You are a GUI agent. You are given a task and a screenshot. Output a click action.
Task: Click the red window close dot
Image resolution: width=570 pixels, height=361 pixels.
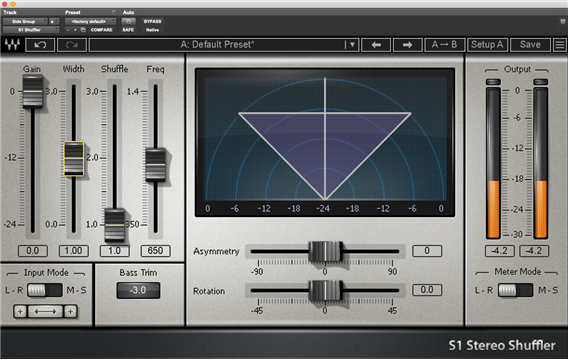[5, 4]
